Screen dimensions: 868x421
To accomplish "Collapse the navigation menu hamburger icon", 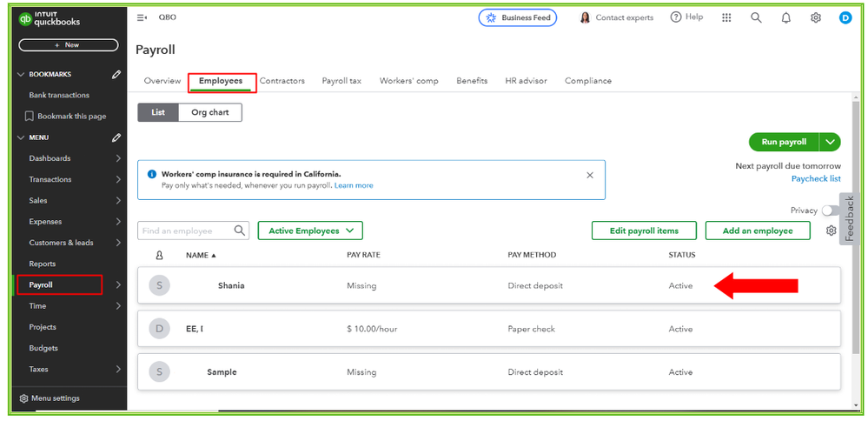I will [142, 17].
